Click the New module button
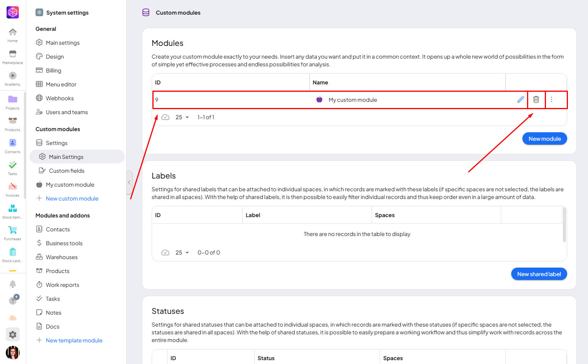 coord(544,139)
